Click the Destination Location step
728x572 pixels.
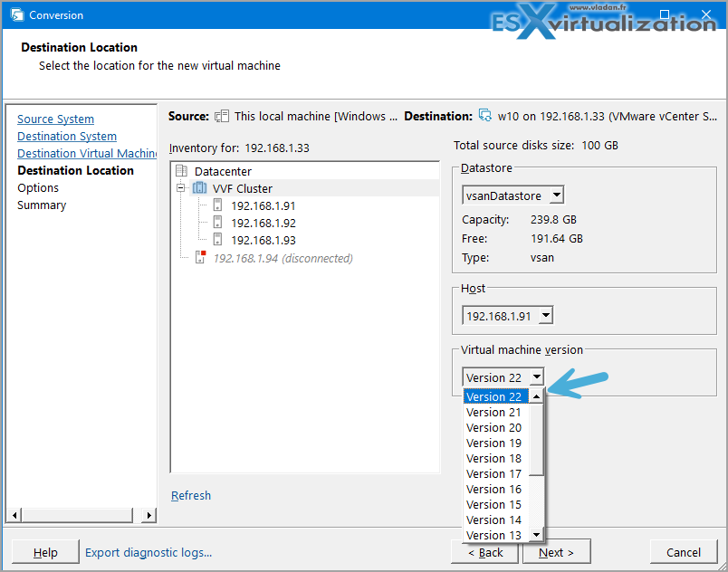(x=76, y=170)
